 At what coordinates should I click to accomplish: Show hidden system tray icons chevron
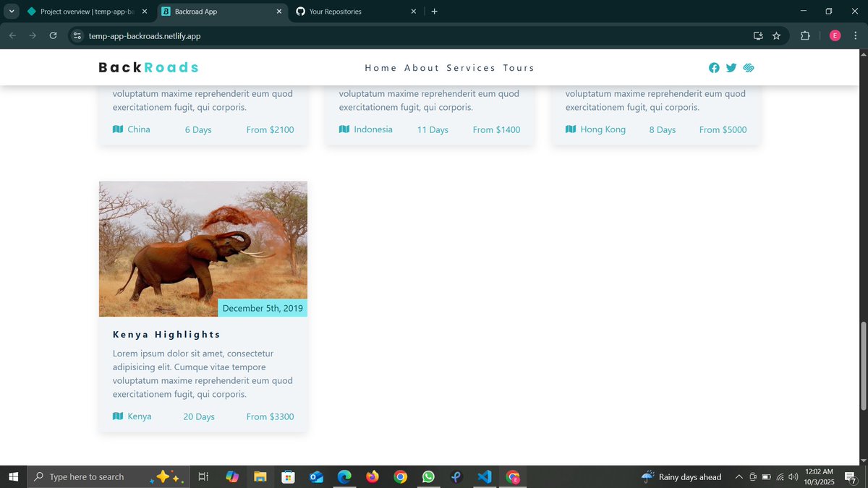coord(739,476)
